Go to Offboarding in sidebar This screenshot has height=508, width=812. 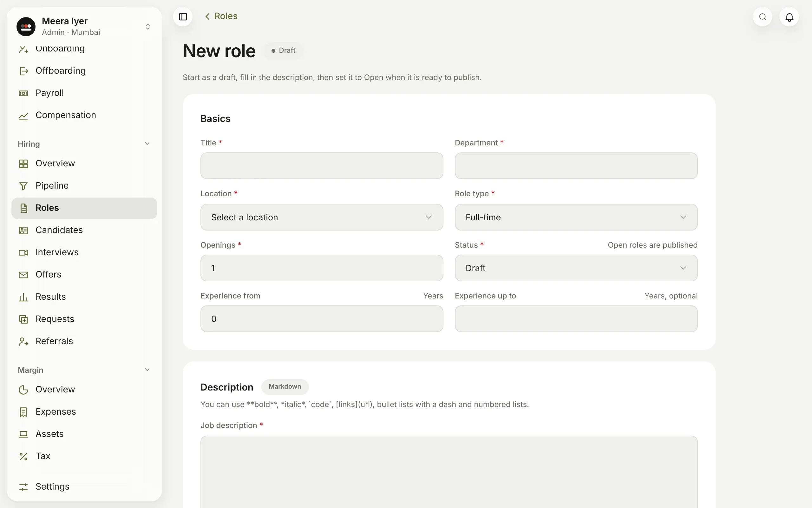(x=84, y=71)
